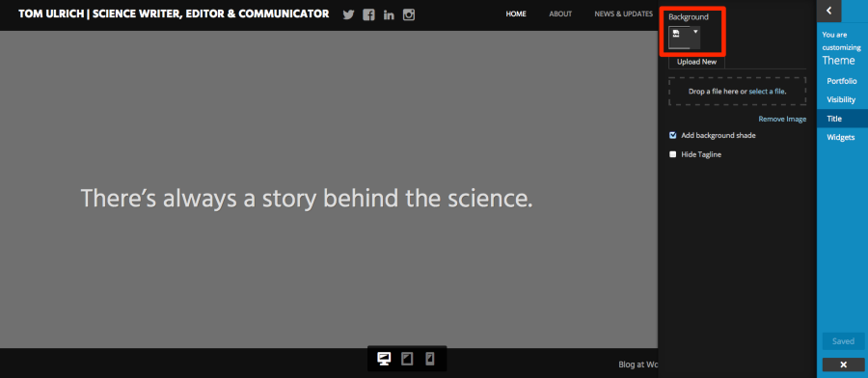Select the current background image thumbnail
Screen dimensions: 868x378
point(679,37)
